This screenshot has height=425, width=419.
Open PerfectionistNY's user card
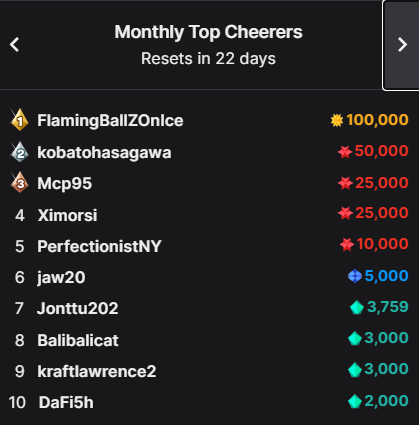click(x=99, y=246)
